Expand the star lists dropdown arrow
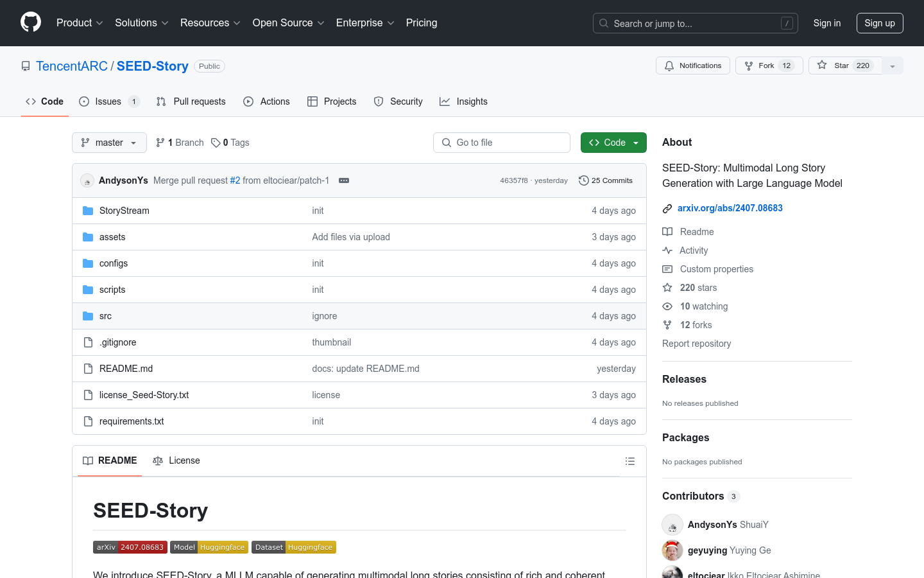924x578 pixels. [x=893, y=66]
